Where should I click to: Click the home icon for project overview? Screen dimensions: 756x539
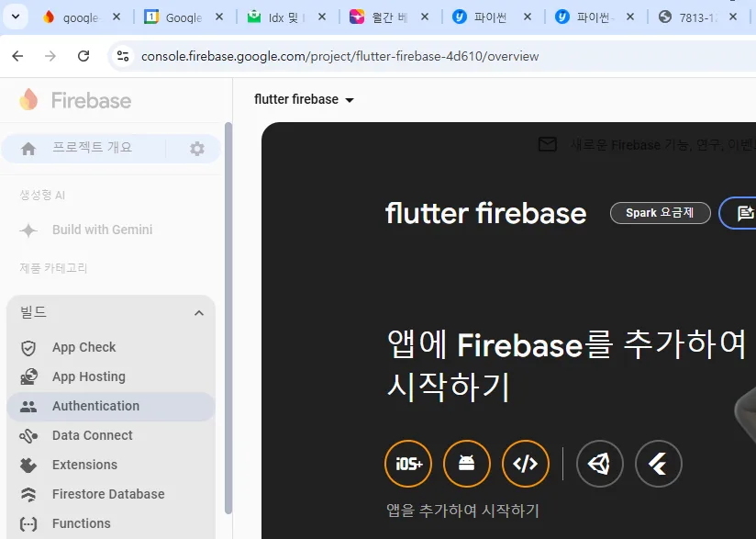click(x=28, y=149)
